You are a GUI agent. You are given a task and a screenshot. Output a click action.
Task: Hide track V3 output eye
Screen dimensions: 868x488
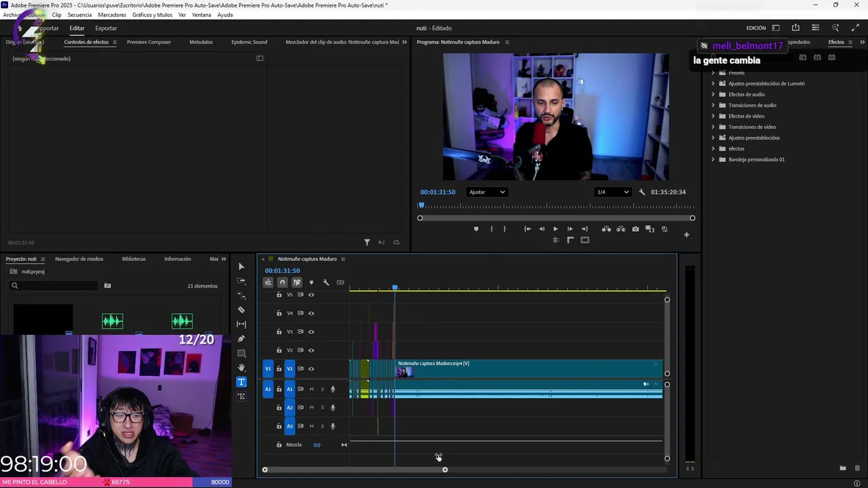[x=311, y=331]
